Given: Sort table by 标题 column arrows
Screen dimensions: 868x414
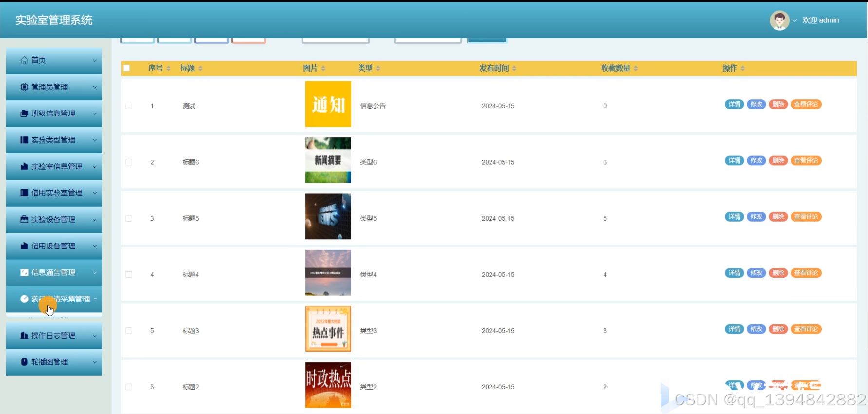Looking at the screenshot, I should pyautogui.click(x=200, y=69).
